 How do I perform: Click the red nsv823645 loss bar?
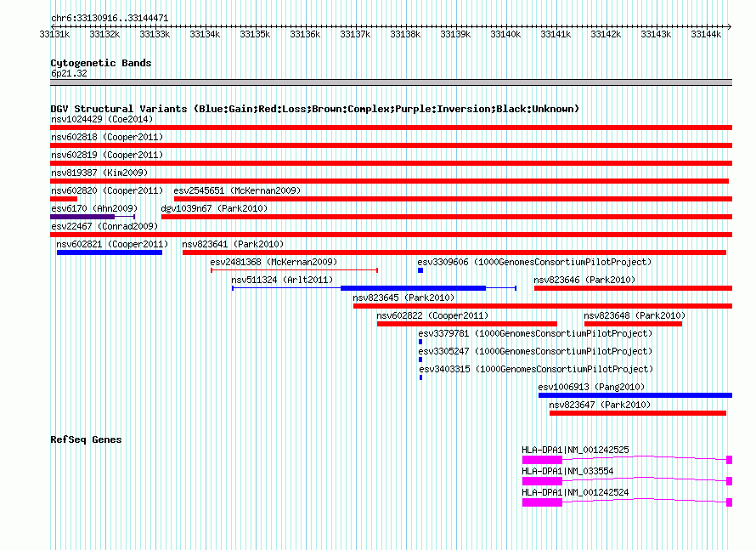point(543,306)
